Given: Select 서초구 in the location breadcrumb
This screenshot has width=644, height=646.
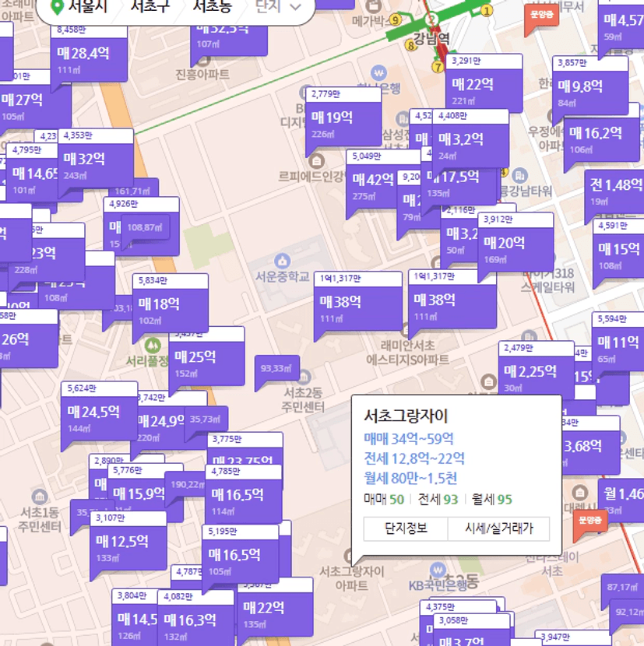Looking at the screenshot, I should coord(150,5).
